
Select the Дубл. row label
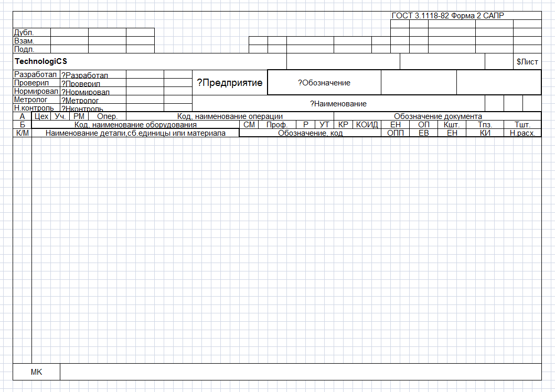coord(24,32)
